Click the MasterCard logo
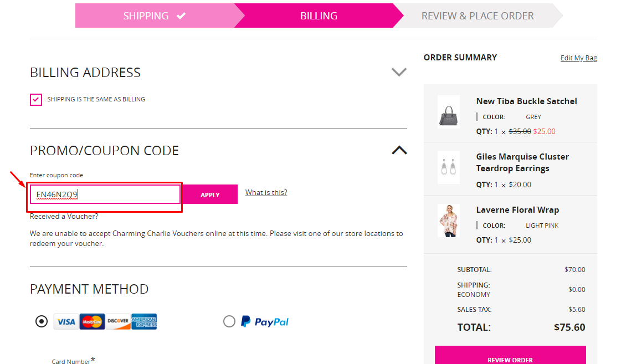This screenshot has height=364, width=621. coord(92,322)
